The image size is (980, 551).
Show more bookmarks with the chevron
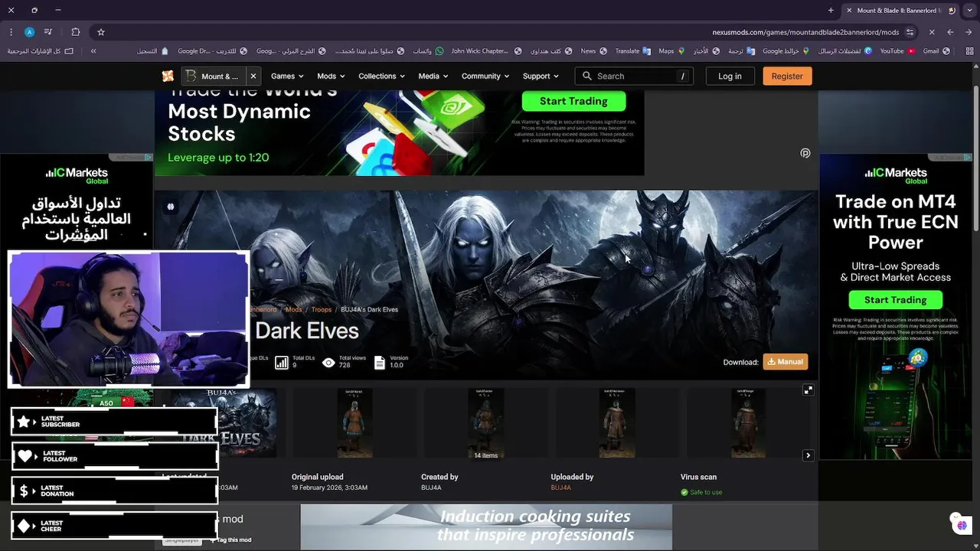[93, 51]
